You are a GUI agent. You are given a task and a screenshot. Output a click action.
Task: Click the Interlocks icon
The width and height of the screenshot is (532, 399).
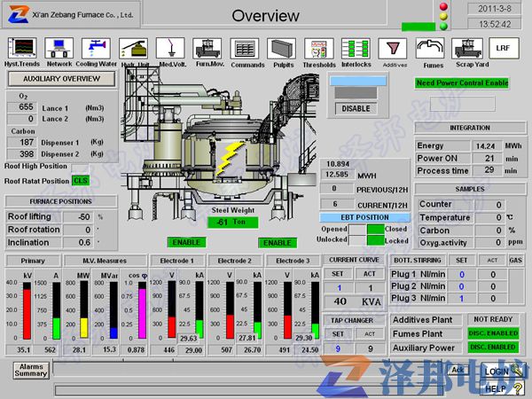(356, 47)
